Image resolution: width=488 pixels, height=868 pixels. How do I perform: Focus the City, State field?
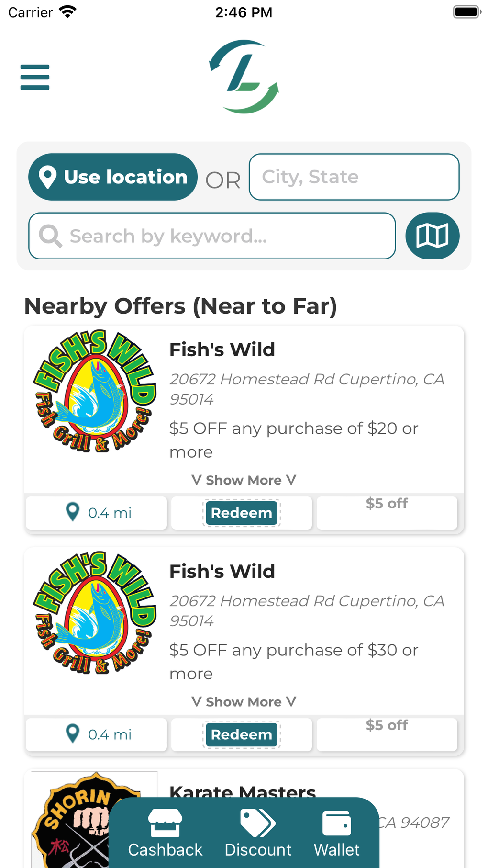pyautogui.click(x=354, y=177)
